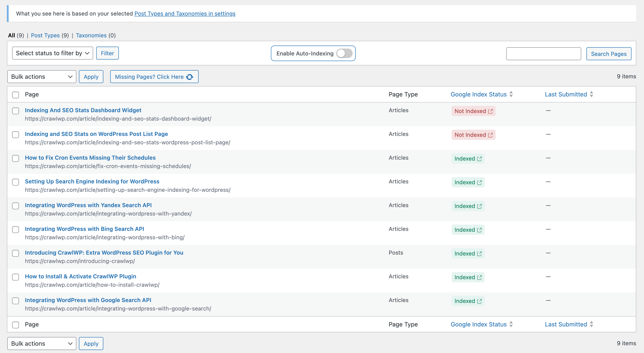Open Integrating WordPress with Bing Search API
Image resolution: width=644 pixels, height=353 pixels.
85,229
